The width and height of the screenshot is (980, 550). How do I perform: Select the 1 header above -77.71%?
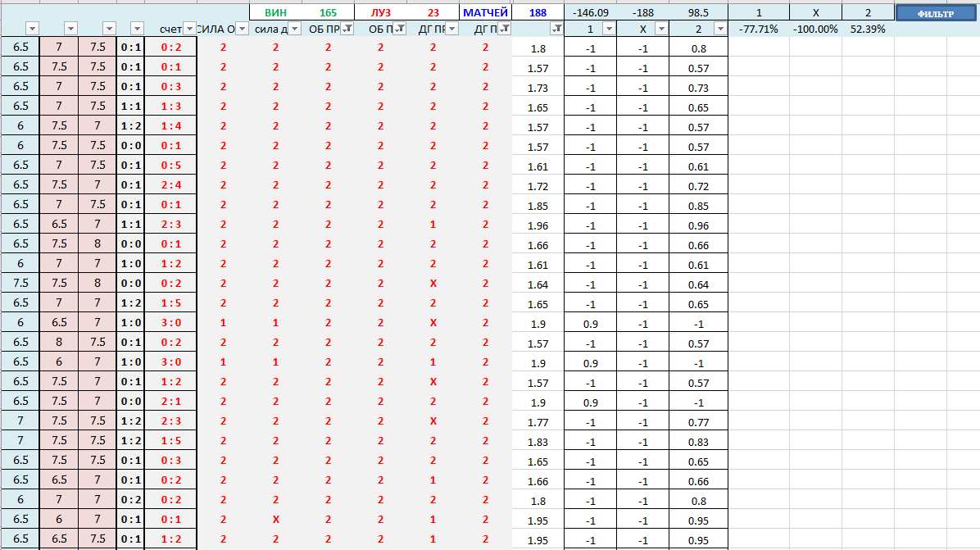pos(759,12)
